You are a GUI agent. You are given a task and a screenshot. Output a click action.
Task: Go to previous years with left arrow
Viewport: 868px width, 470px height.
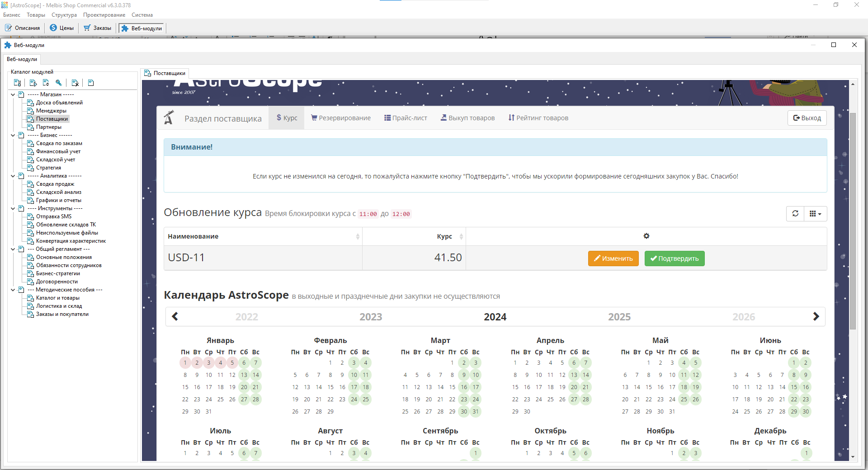coord(175,317)
